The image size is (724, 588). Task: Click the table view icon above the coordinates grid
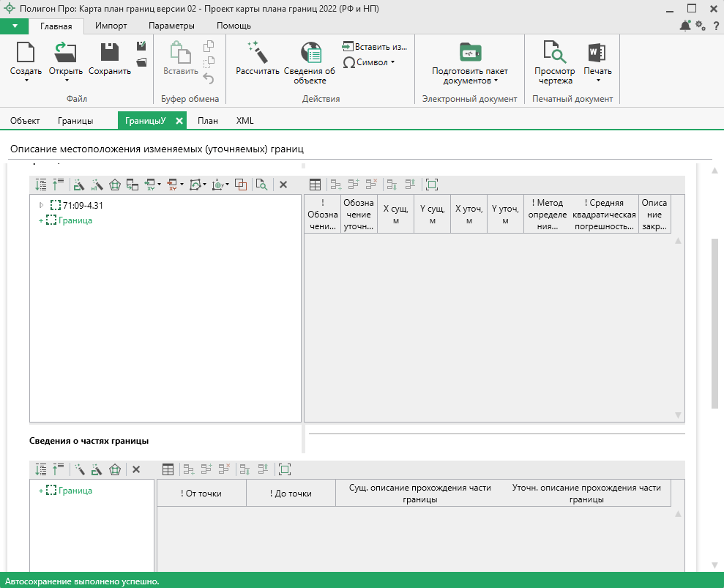(x=315, y=185)
